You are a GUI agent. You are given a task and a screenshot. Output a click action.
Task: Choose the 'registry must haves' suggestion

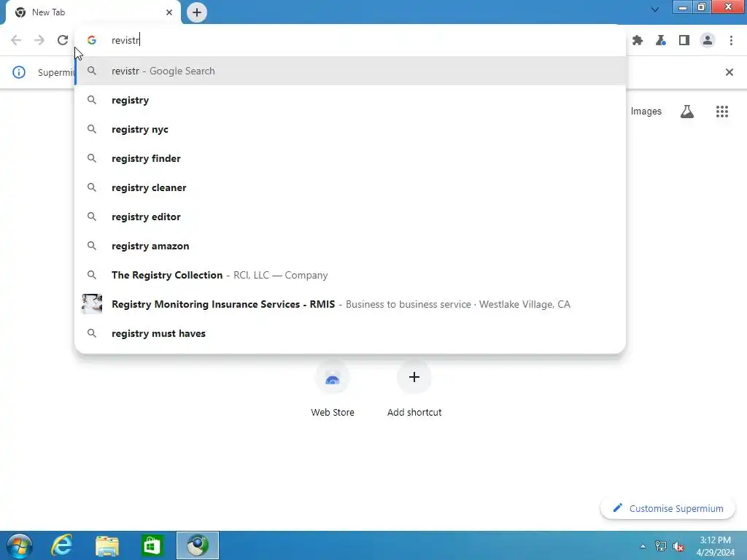point(350,333)
